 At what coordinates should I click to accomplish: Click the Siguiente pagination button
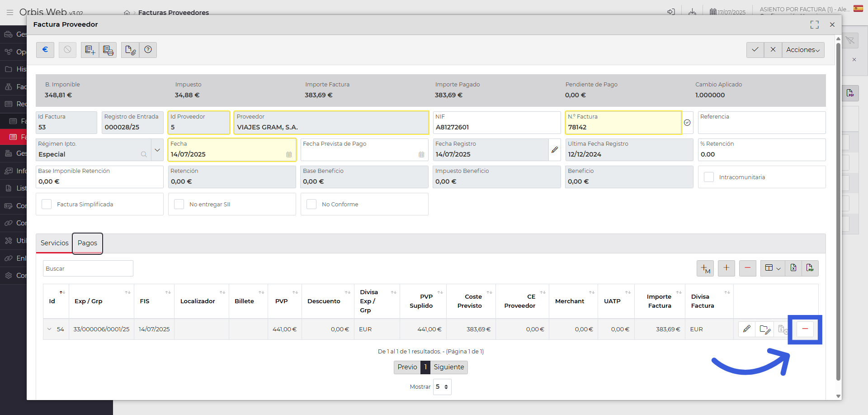pyautogui.click(x=448, y=367)
